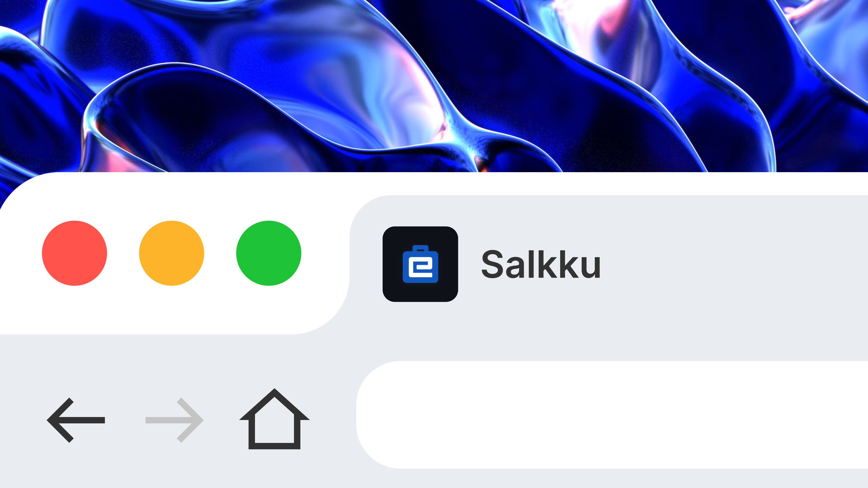Open the home page via house icon

(x=274, y=419)
